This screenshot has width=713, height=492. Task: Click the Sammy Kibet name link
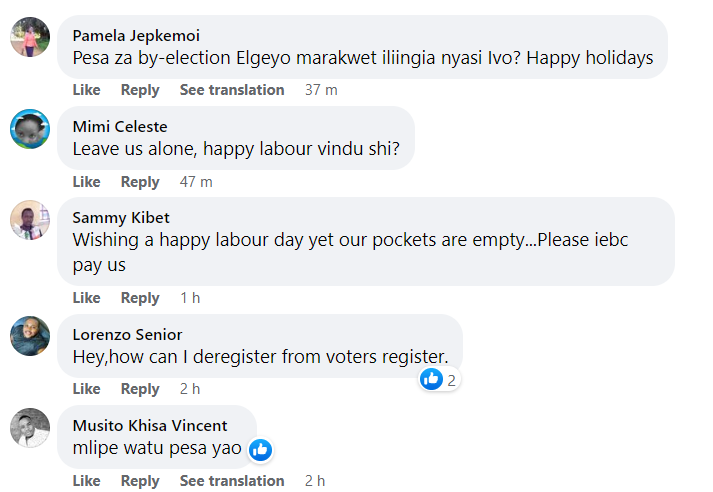pyautogui.click(x=121, y=218)
